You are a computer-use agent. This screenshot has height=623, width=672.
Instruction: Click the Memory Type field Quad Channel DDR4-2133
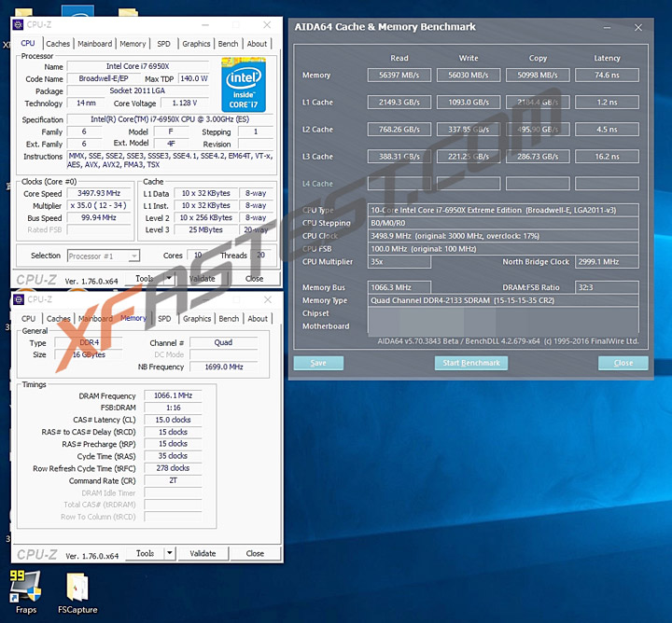pyautogui.click(x=503, y=300)
